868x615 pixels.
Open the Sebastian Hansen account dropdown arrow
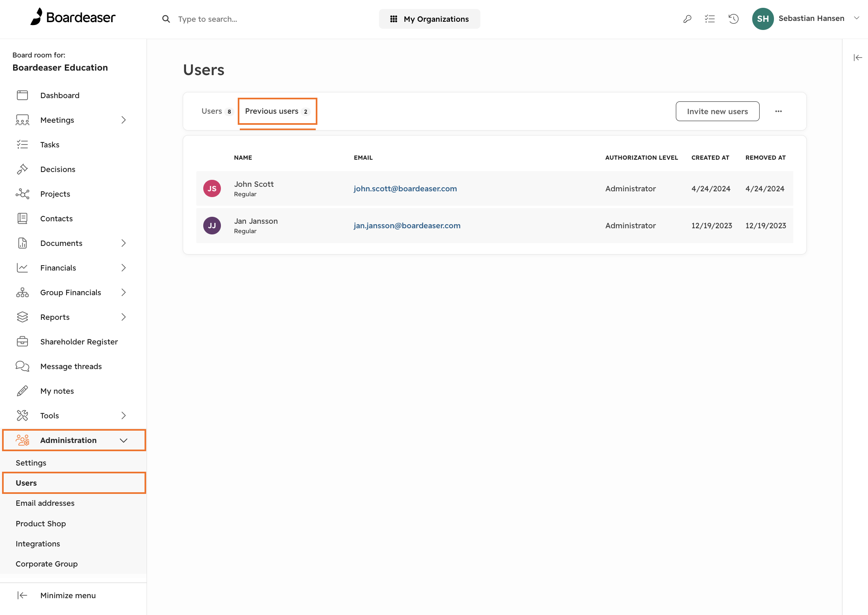(x=857, y=18)
